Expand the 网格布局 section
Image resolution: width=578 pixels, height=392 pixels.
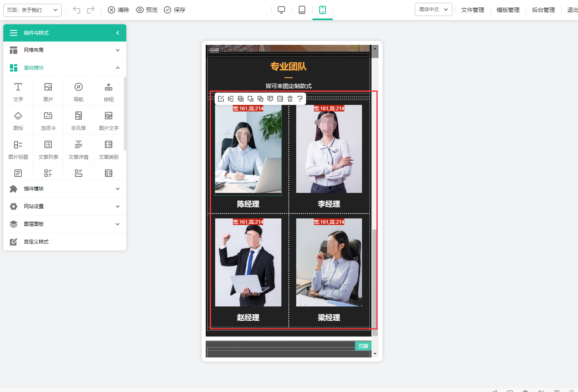click(65, 50)
